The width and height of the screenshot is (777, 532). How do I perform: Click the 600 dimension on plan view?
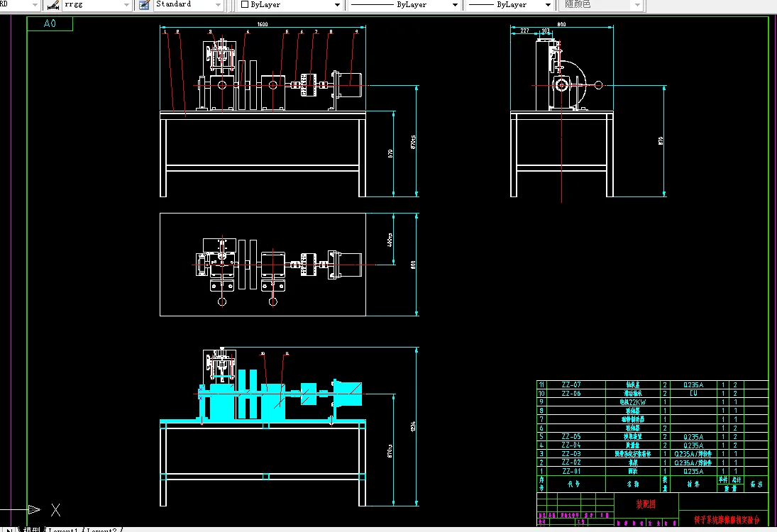413,265
